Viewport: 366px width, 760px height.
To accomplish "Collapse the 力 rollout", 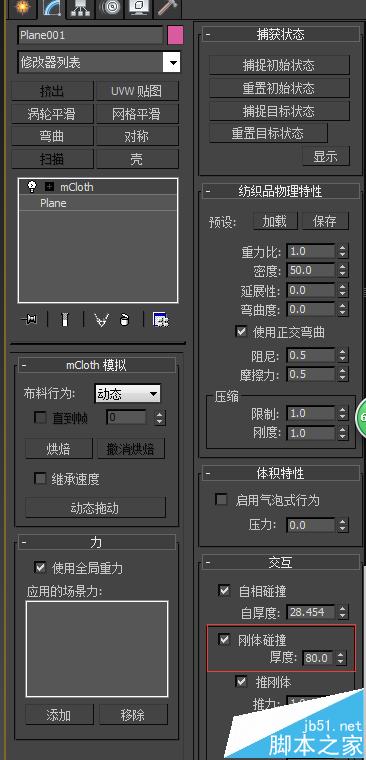I will pyautogui.click(x=96, y=542).
